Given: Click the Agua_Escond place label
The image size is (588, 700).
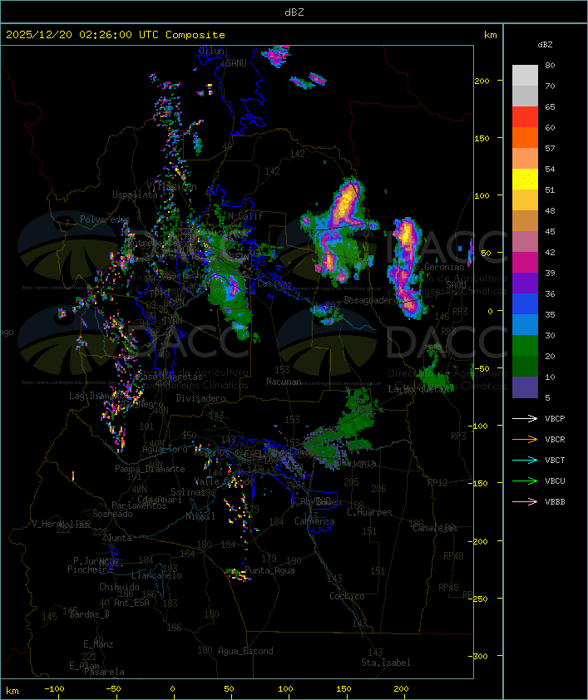Looking at the screenshot, I should [x=245, y=651].
